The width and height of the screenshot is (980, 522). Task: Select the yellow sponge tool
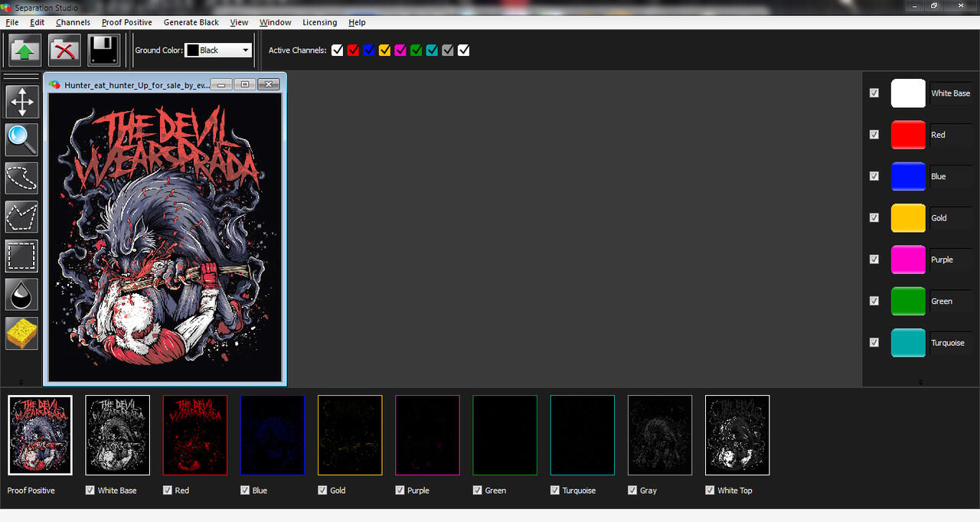tap(22, 333)
